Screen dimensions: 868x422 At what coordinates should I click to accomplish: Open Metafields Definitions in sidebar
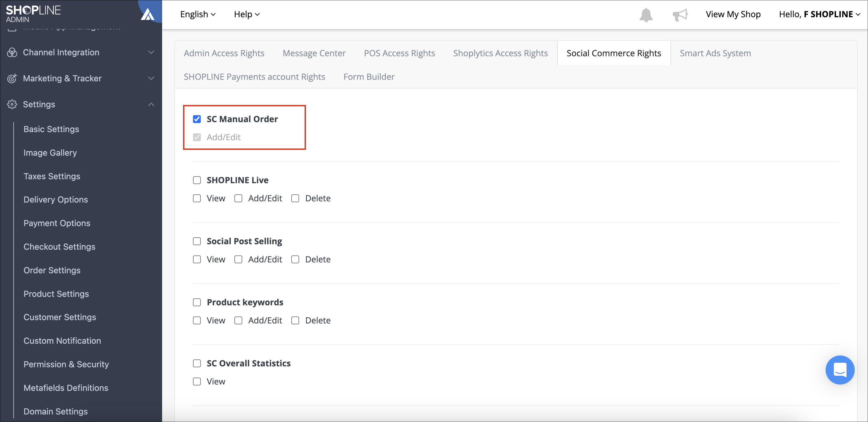[x=66, y=388]
